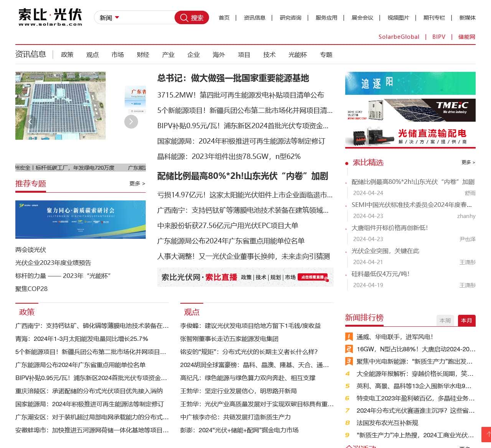
Task: Open headline 配储比例最高80%*2h 山东光伏内卷
Action: [x=243, y=176]
